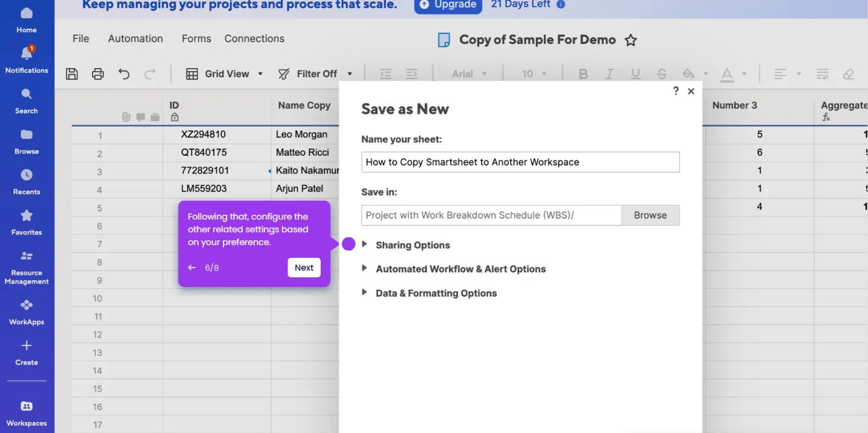Open the font size 10 dropdown
The width and height of the screenshot is (868, 433).
coord(534,74)
